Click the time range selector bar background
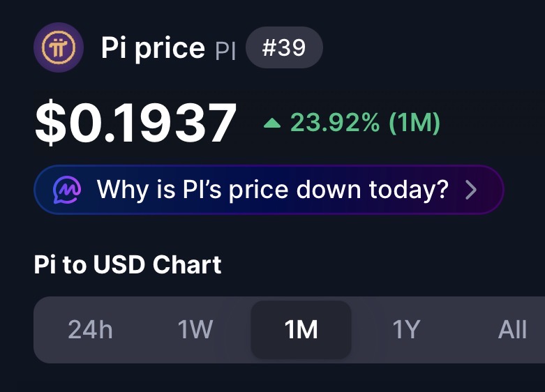 coord(289,330)
